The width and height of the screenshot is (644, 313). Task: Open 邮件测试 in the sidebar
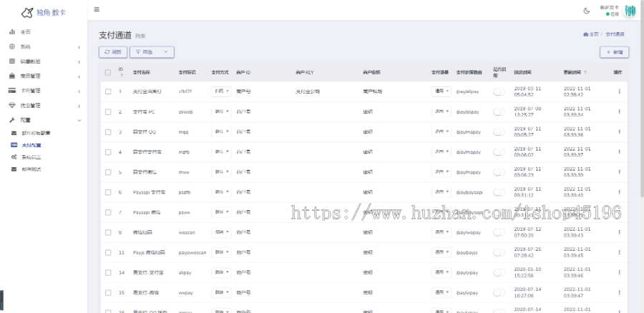click(31, 169)
